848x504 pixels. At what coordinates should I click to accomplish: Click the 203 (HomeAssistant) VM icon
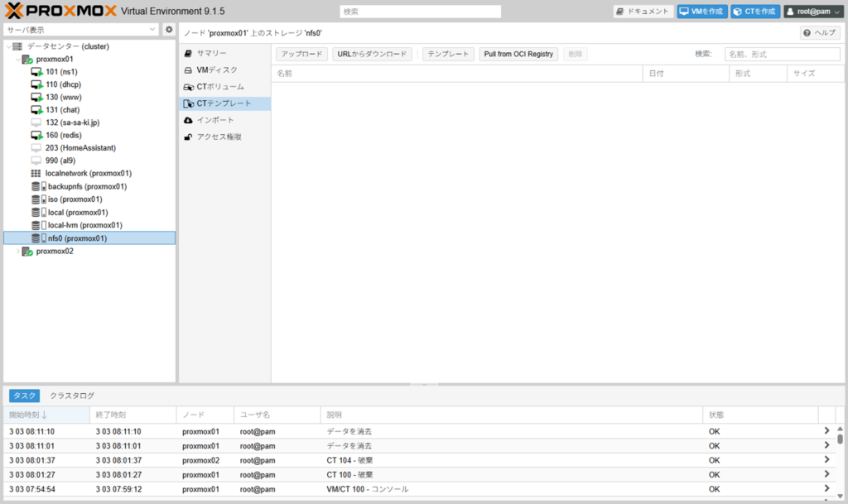pyautogui.click(x=36, y=148)
